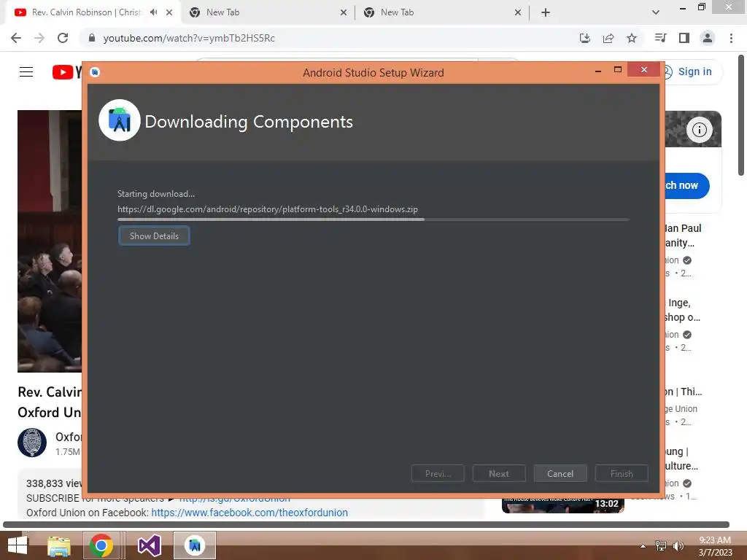
Task: Click Show Details in Setup Wizard
Action: point(154,236)
